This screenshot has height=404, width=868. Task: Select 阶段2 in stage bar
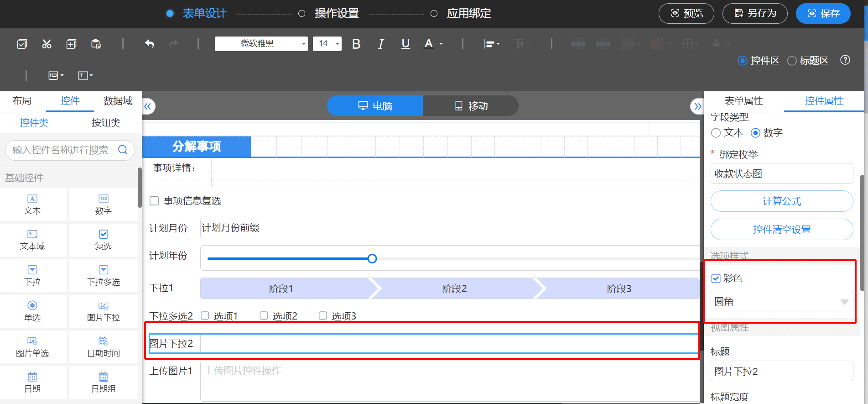(454, 289)
